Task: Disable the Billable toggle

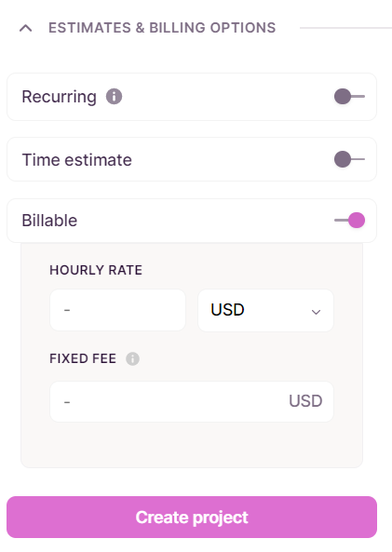Action: click(x=349, y=221)
